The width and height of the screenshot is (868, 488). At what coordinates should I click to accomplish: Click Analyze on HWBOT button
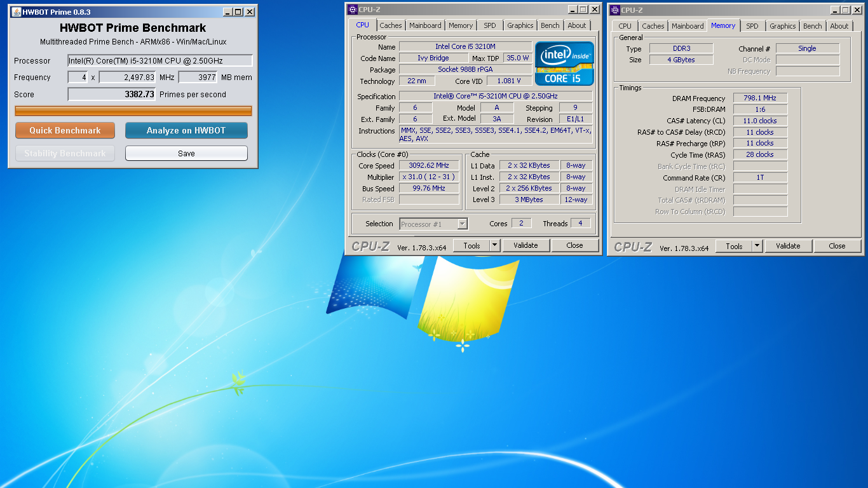[186, 130]
